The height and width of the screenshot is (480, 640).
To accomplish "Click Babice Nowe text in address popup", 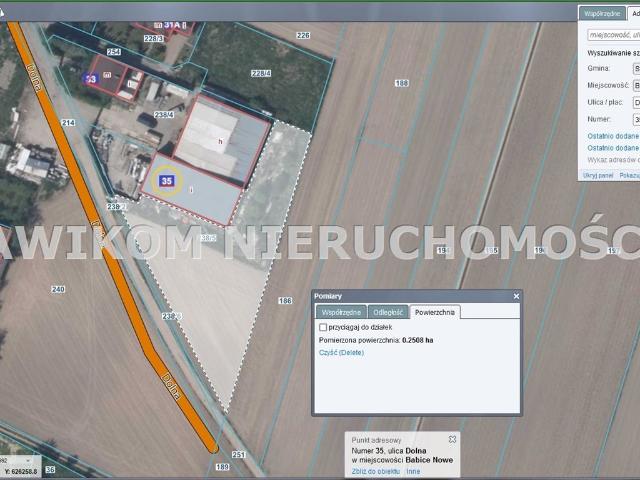I will pyautogui.click(x=429, y=460).
